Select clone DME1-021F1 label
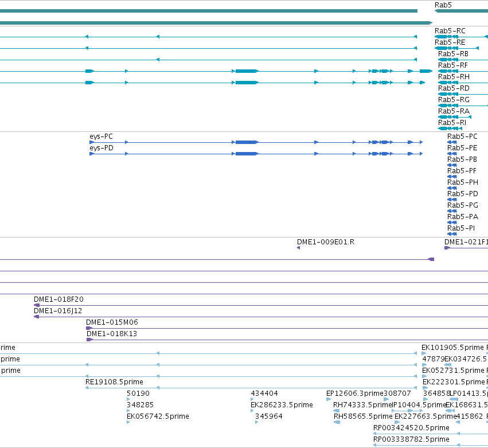Viewport: 488px width, 448px height. 466,242
